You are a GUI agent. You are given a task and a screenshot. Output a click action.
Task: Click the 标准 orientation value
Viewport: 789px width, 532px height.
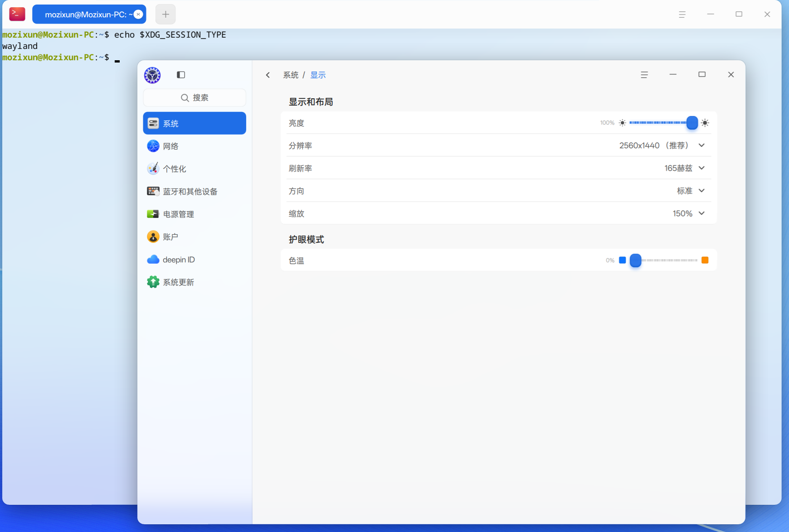[685, 191]
